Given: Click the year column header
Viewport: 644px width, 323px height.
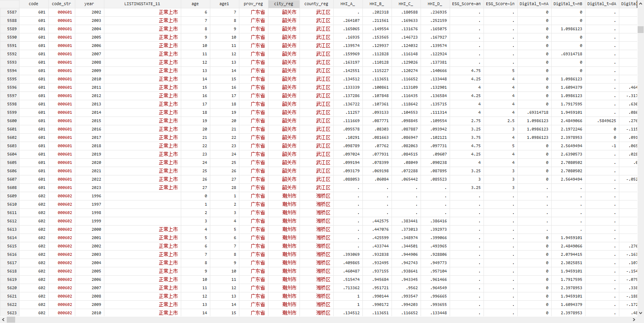Looking at the screenshot, I should (89, 4).
